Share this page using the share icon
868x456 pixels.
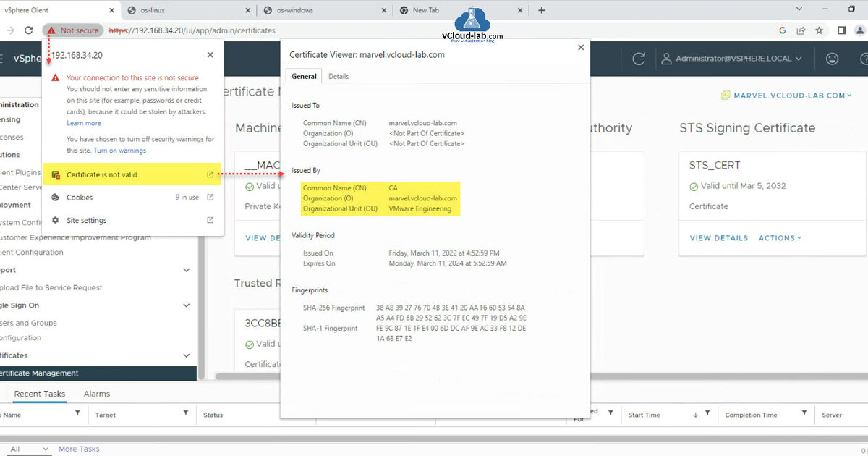pyautogui.click(x=801, y=30)
